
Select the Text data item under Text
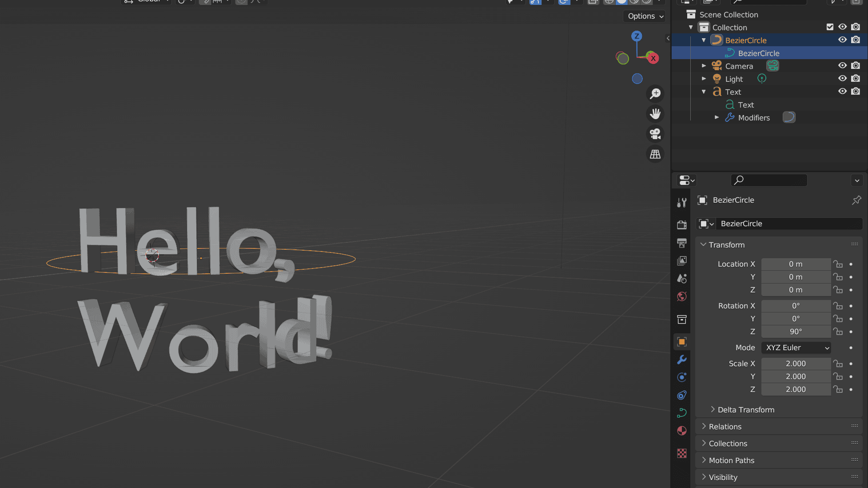coord(745,105)
